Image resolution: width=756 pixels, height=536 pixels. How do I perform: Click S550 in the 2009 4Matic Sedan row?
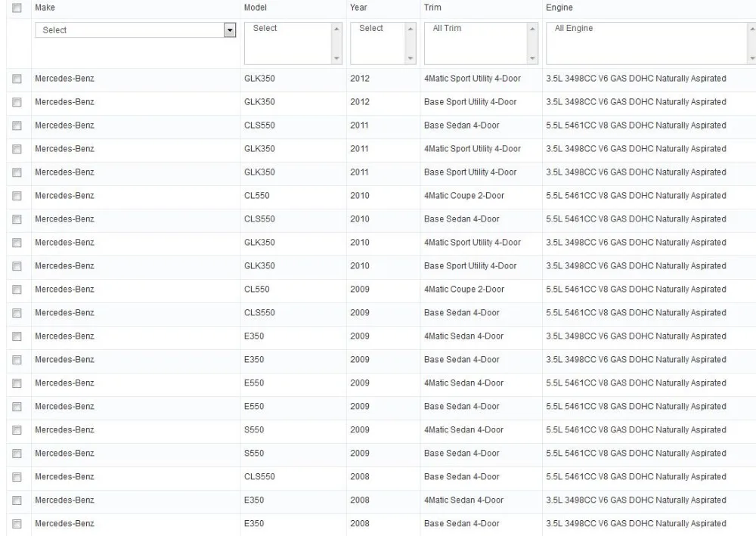pos(254,430)
